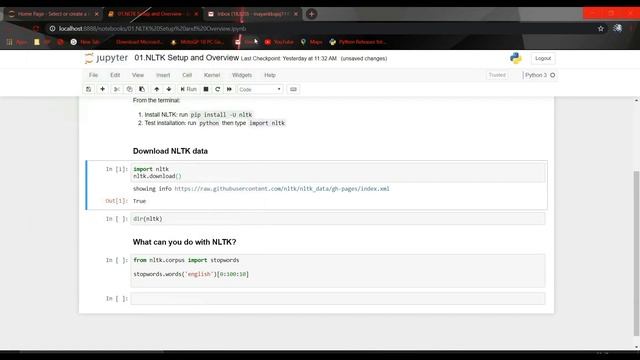Close the Home Page browser tab
Image resolution: width=640 pixels, height=360 pixels.
97,14
